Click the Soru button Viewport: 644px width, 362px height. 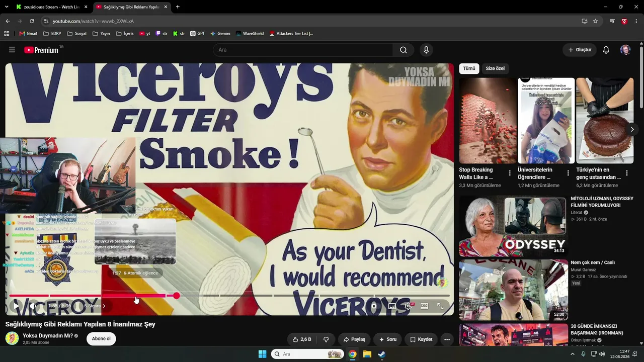[387, 339]
